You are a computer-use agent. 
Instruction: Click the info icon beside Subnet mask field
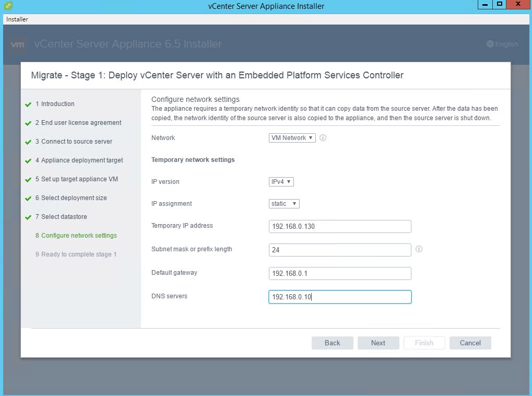(x=419, y=249)
